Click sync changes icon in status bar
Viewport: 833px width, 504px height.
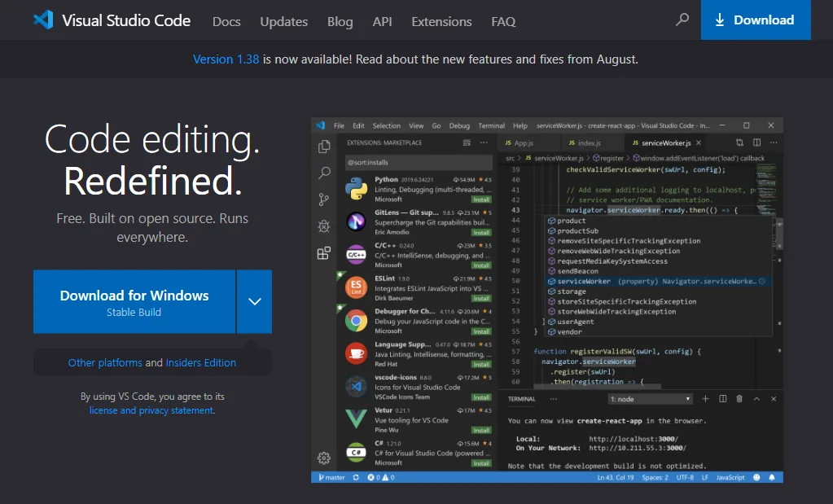click(x=356, y=477)
